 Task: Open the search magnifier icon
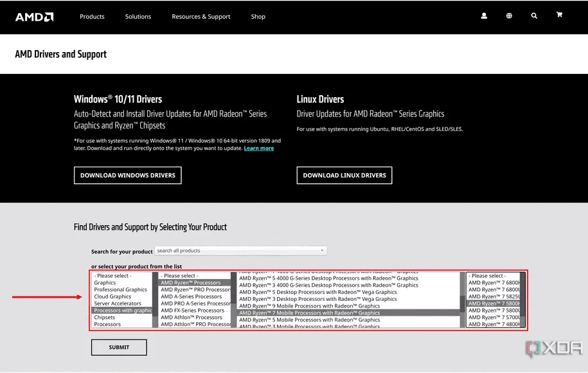pos(534,16)
